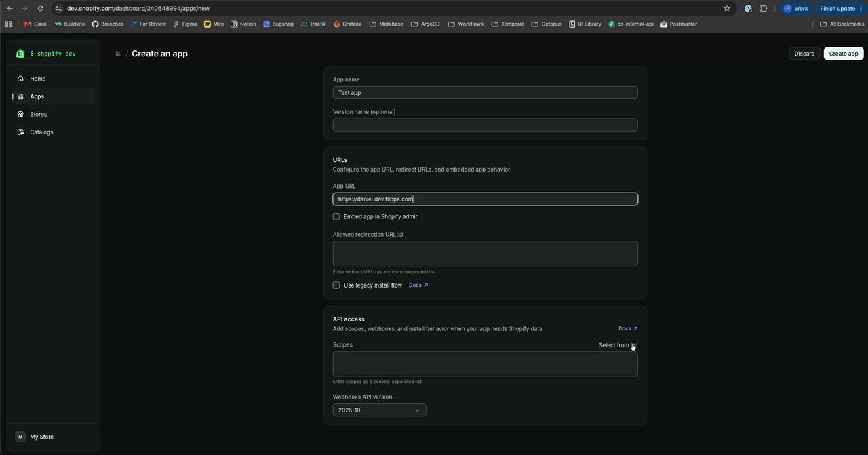Open Docs link beside legacy install flow

click(418, 285)
